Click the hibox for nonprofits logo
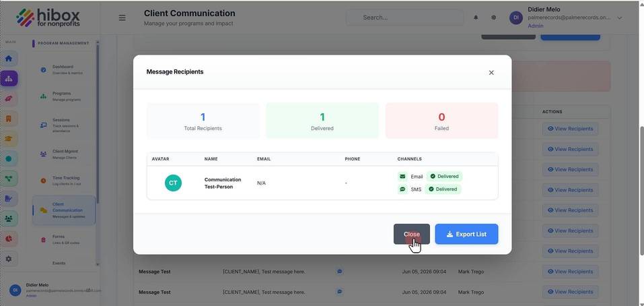The height and width of the screenshot is (306, 644). (x=48, y=18)
